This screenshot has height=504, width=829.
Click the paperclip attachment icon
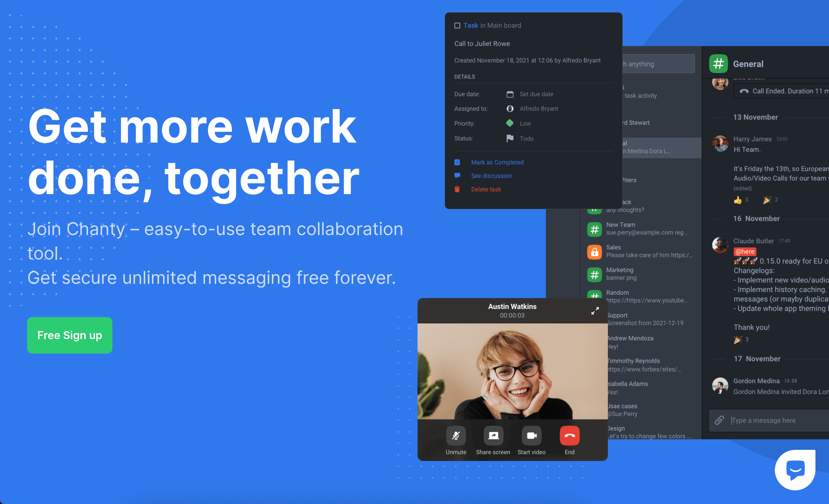(x=719, y=420)
